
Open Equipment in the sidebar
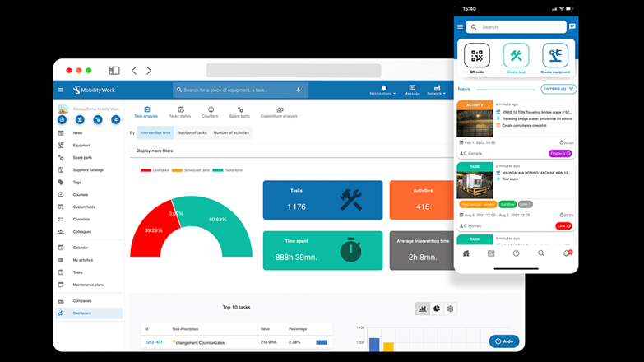(82, 145)
